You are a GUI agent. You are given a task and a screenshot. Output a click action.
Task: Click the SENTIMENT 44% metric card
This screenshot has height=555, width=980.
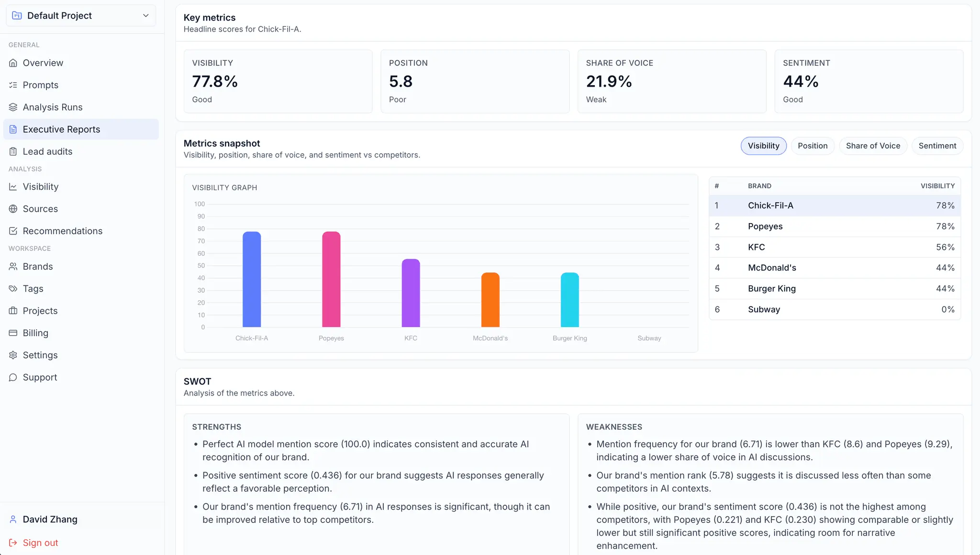pyautogui.click(x=869, y=81)
